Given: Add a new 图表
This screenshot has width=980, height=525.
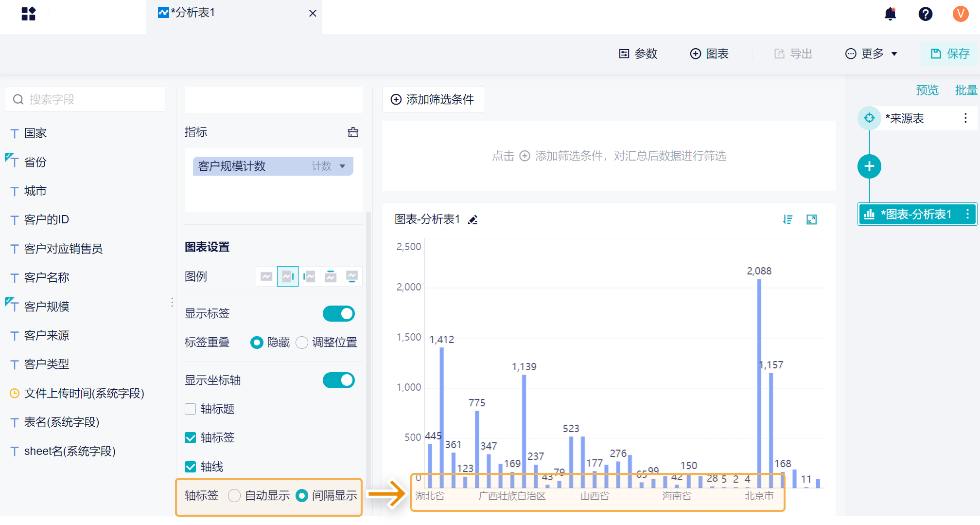Looking at the screenshot, I should click(709, 54).
